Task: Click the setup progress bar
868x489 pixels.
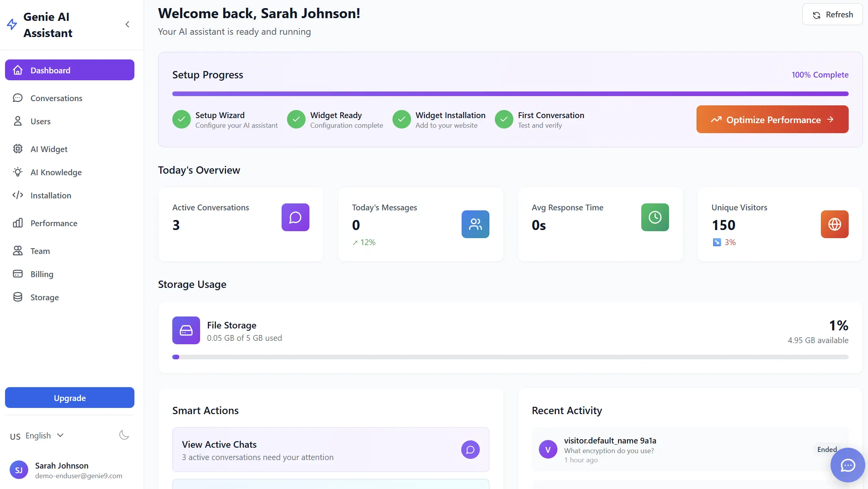Action: pyautogui.click(x=510, y=94)
